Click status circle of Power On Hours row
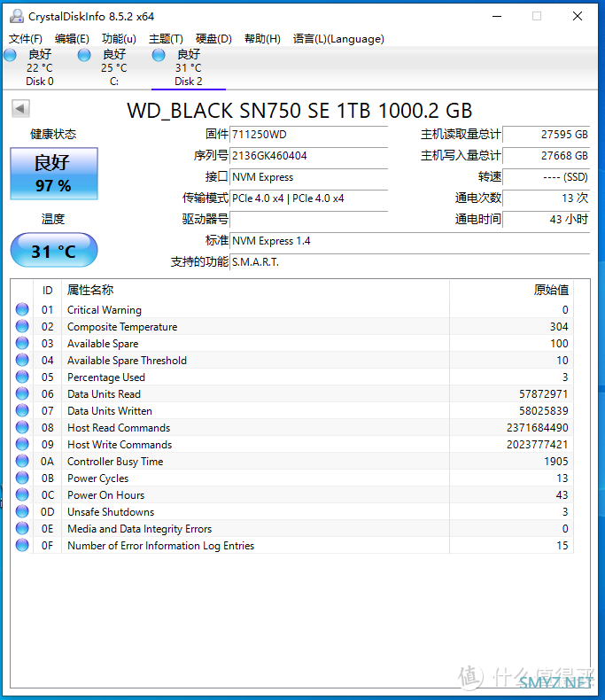Image resolution: width=605 pixels, height=700 pixels. tap(22, 494)
